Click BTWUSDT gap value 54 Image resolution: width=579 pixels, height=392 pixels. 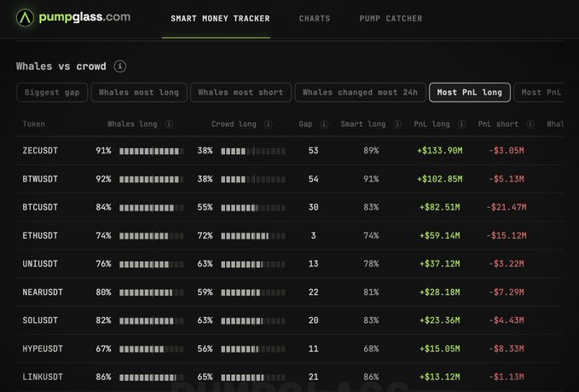point(314,179)
